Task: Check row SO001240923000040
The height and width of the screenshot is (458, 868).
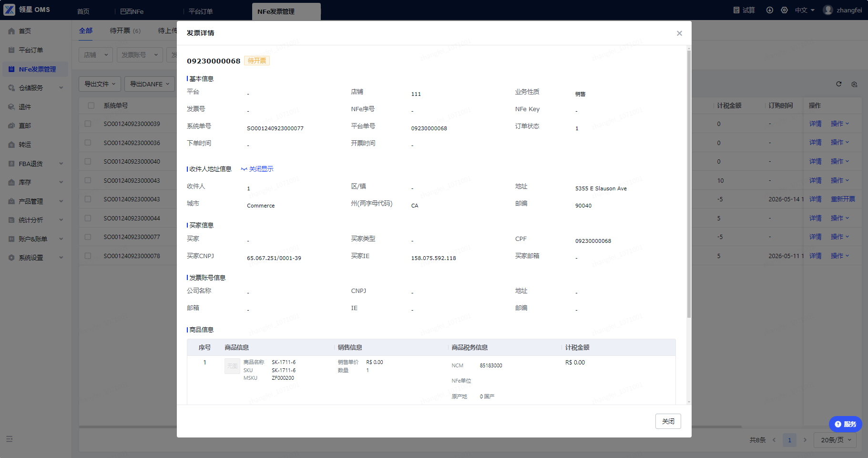Action: tap(88, 161)
